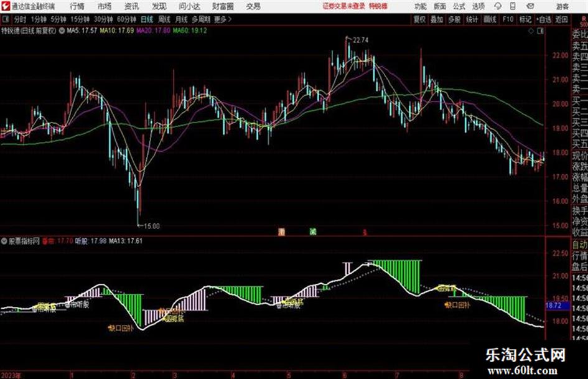
Task: Toggle the side panel icon at the chart's top right
Action: pyautogui.click(x=540, y=31)
